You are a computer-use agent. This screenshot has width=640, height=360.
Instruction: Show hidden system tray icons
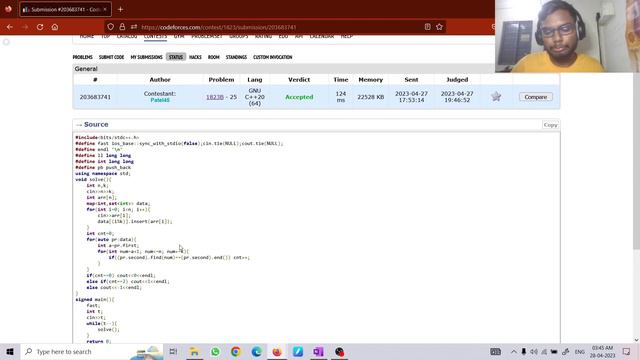(x=513, y=351)
